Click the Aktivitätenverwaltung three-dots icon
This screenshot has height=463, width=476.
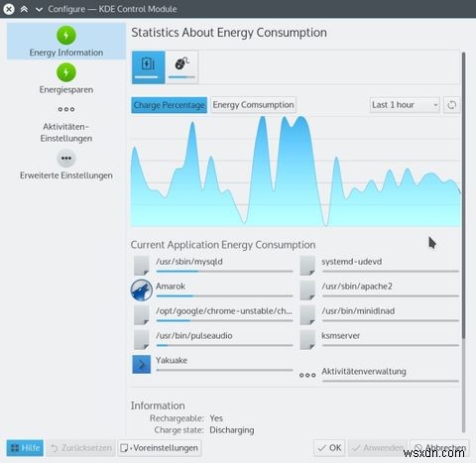click(307, 375)
